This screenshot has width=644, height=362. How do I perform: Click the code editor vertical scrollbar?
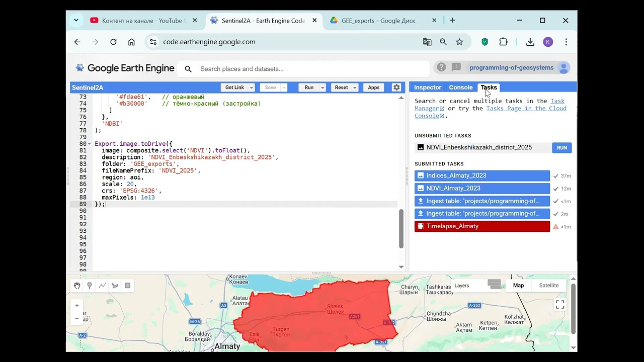pos(401,229)
